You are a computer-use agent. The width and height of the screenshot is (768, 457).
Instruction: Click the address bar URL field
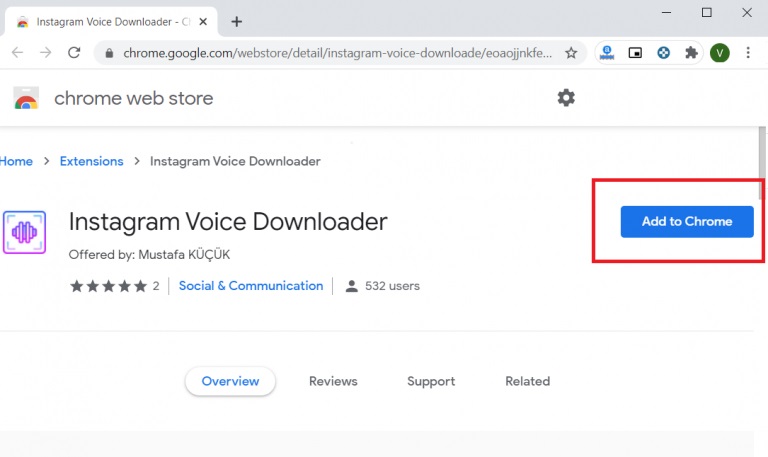pyautogui.click(x=340, y=53)
